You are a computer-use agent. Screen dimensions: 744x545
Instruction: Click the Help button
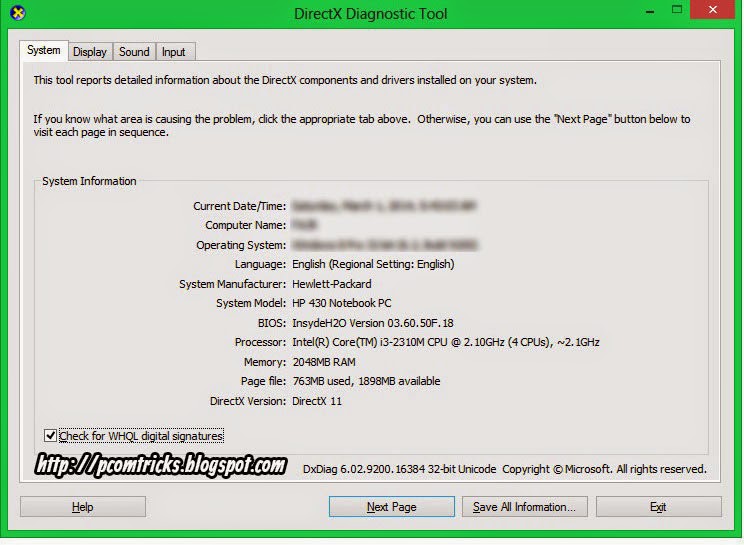83,507
